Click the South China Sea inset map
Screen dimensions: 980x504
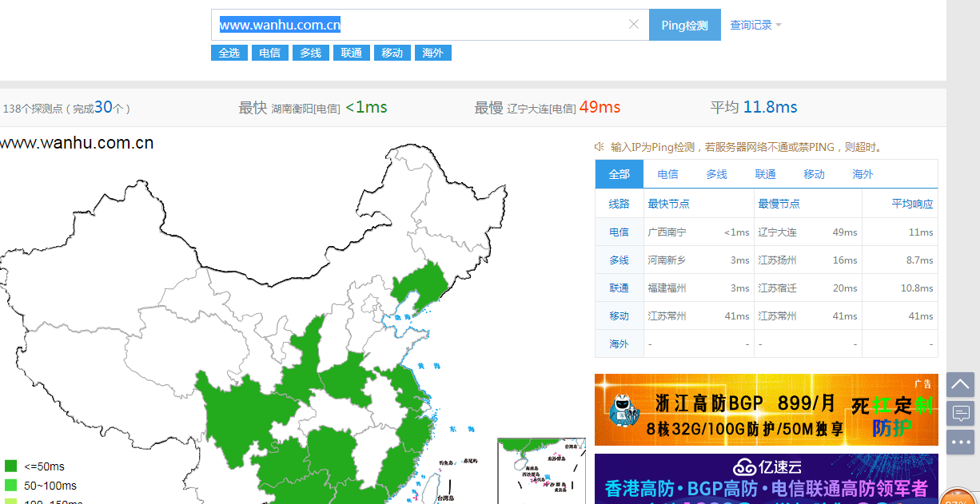[541, 470]
